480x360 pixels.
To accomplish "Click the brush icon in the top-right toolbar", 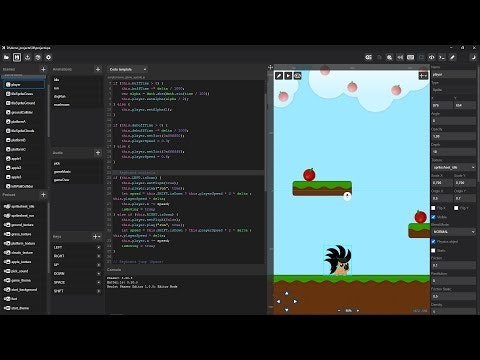I will [452, 57].
